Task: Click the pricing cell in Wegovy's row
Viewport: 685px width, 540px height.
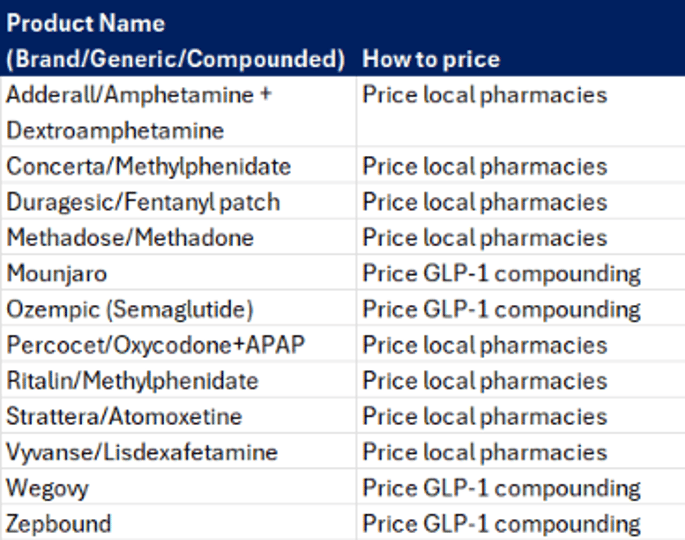Action: point(501,488)
